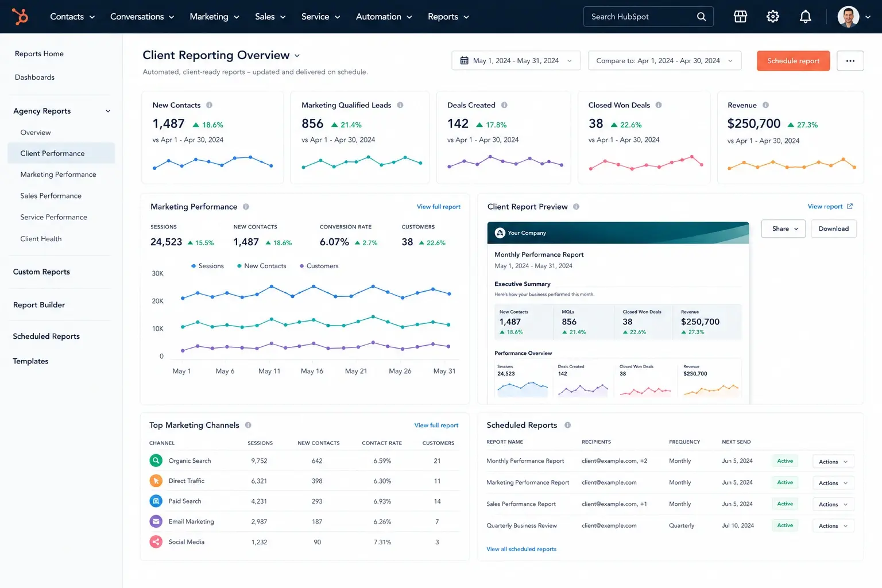Image resolution: width=882 pixels, height=588 pixels.
Task: Click the Email Marketing channel icon
Action: (156, 521)
